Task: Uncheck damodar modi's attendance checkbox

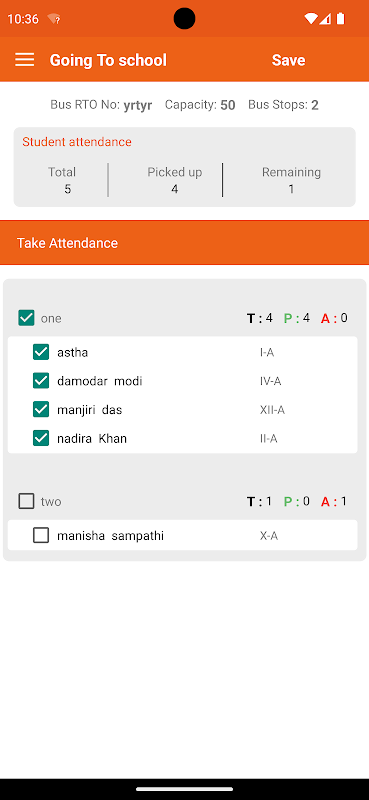Action: coord(41,381)
